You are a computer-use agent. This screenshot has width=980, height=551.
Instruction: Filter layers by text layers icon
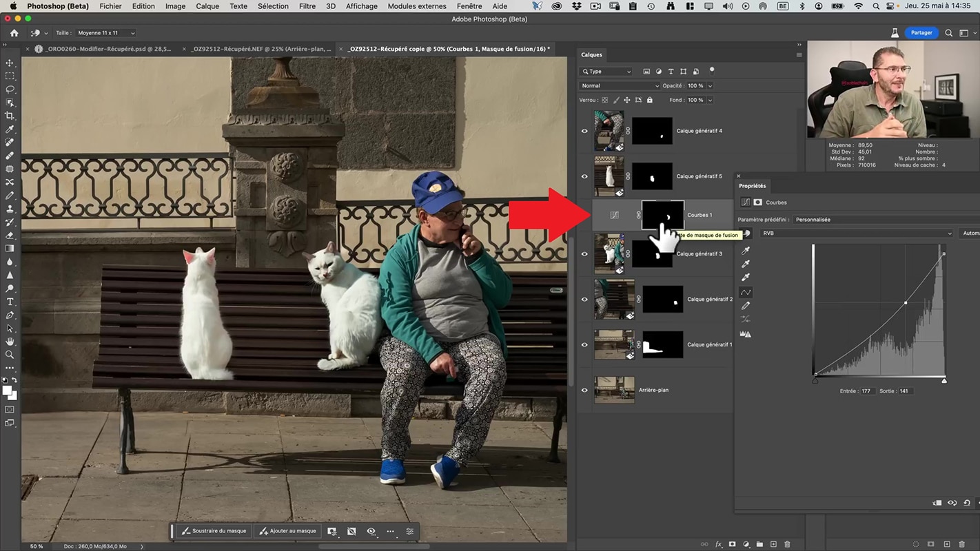pos(671,72)
